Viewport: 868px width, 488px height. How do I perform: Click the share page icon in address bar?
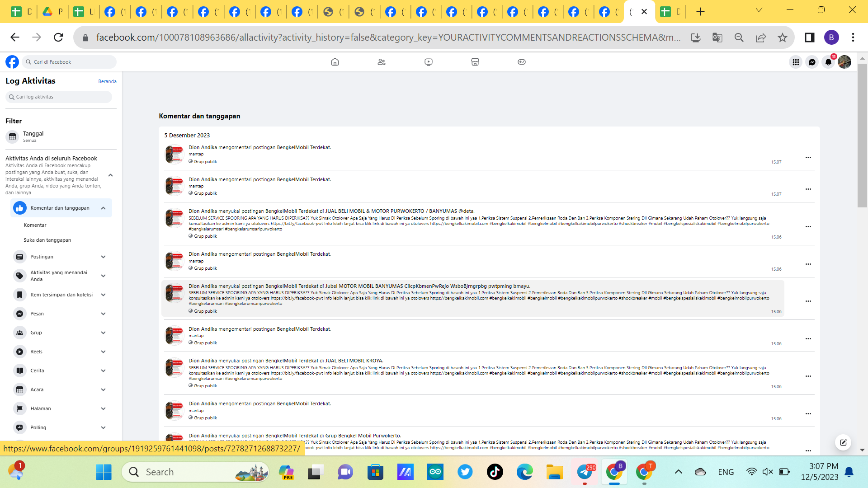(x=761, y=38)
